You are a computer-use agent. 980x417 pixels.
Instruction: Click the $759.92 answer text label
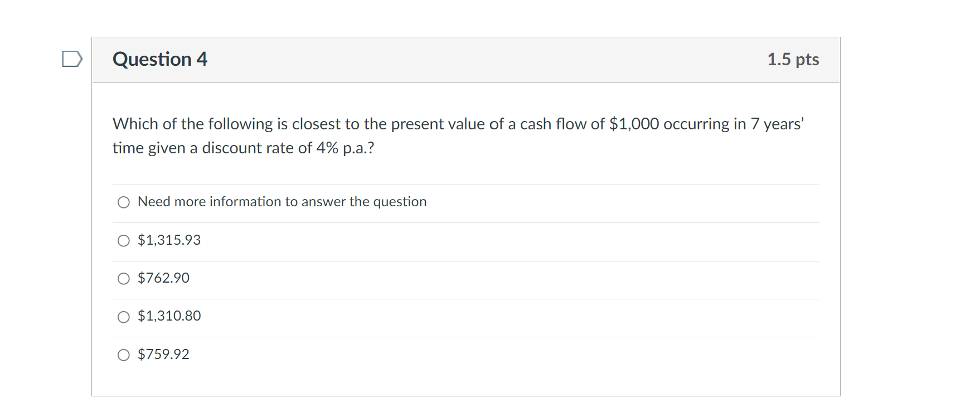click(163, 353)
